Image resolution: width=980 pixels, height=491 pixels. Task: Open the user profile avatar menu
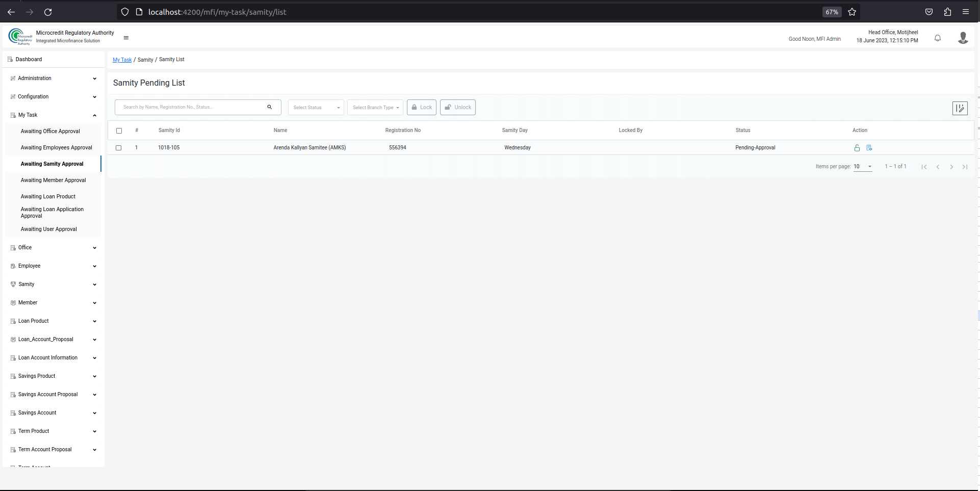[963, 38]
